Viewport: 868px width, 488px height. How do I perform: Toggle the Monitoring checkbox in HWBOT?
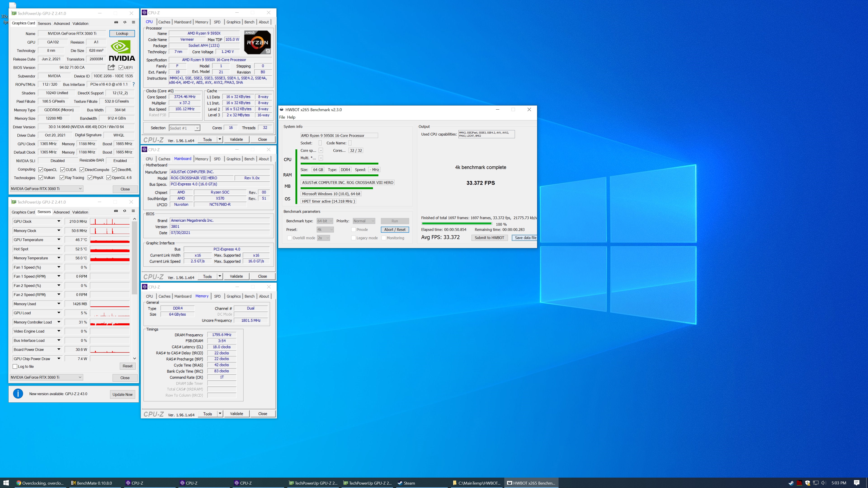point(383,238)
